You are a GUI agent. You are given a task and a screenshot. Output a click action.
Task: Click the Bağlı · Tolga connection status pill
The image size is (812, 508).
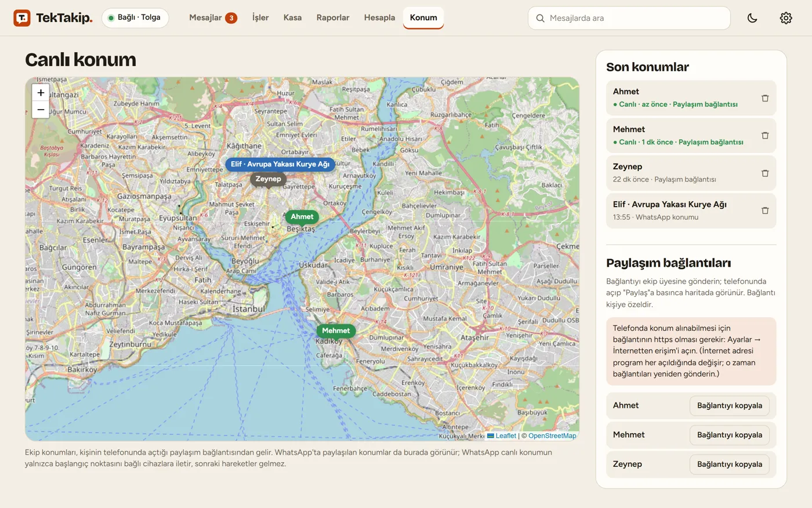click(135, 18)
